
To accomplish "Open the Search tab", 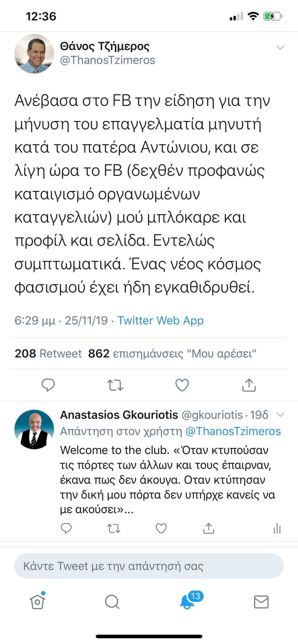I will (x=112, y=601).
